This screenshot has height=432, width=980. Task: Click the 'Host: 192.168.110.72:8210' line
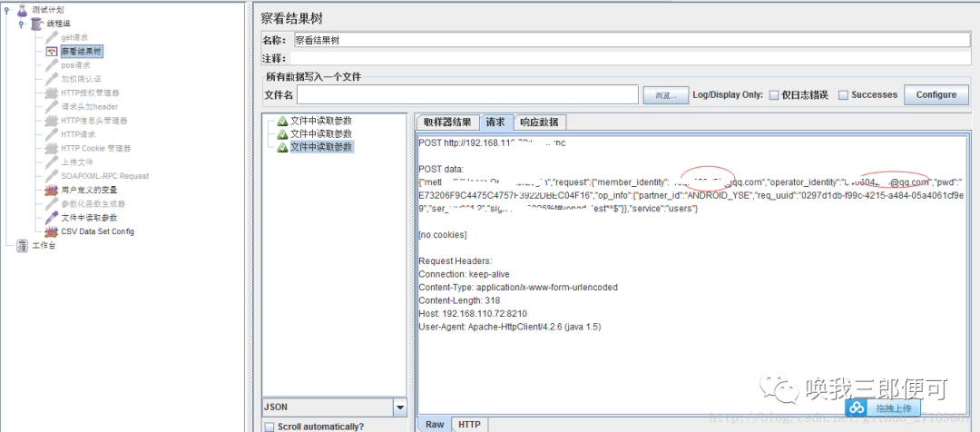(473, 314)
